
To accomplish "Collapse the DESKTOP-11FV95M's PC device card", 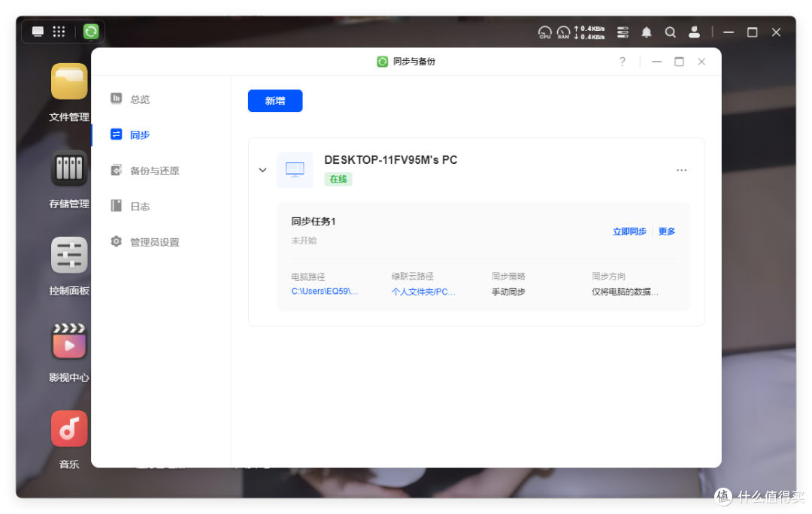I will pos(262,170).
